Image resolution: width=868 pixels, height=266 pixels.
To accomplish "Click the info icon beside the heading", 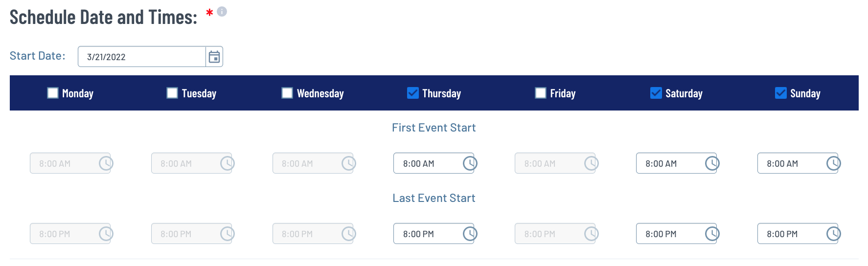I will click(222, 11).
